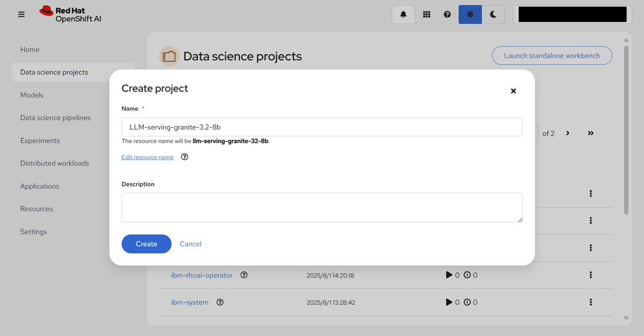This screenshot has width=644, height=336.
Task: Collapse the hamburger navigation menu
Action: [21, 14]
